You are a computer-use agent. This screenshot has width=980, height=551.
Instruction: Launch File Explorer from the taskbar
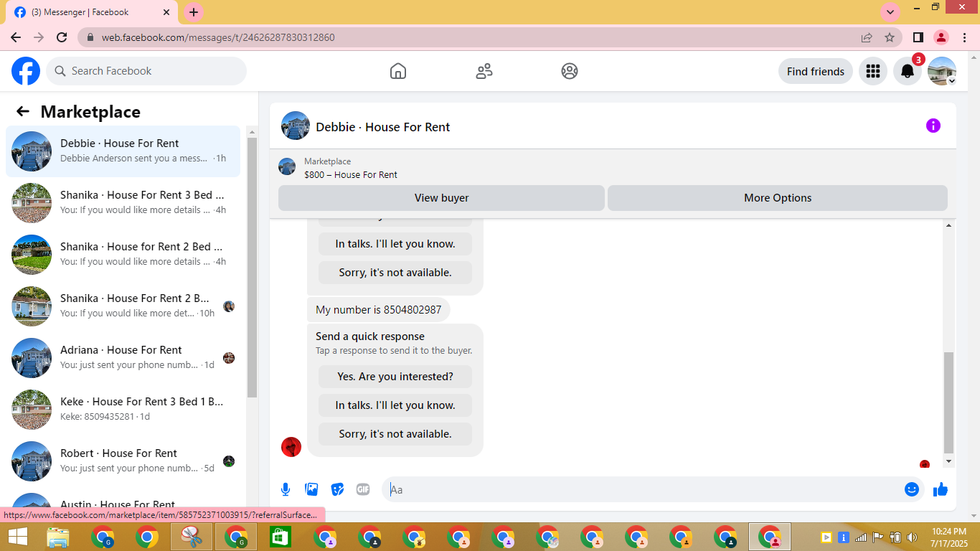(x=58, y=537)
